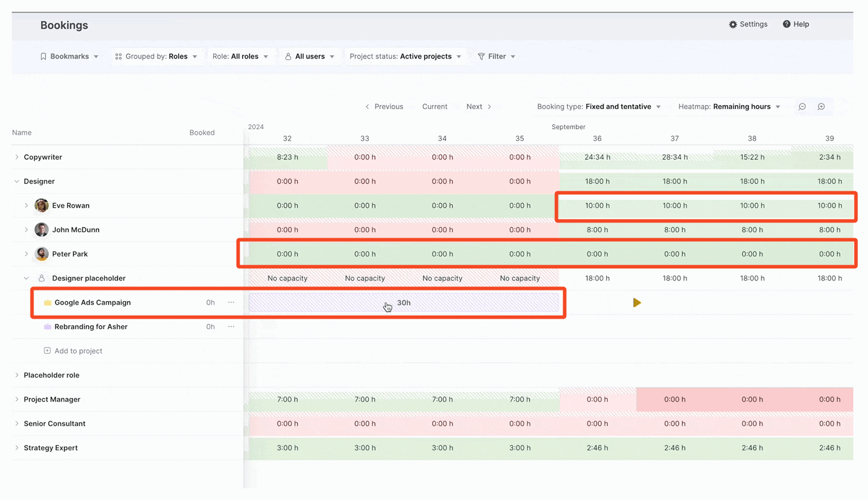Click the three-dot menu for Google Ads Campaign
This screenshot has width=868, height=500.
point(231,303)
